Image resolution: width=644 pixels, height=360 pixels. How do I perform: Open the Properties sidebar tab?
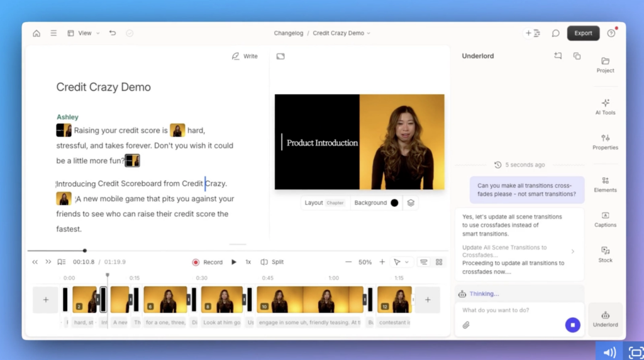(x=605, y=141)
